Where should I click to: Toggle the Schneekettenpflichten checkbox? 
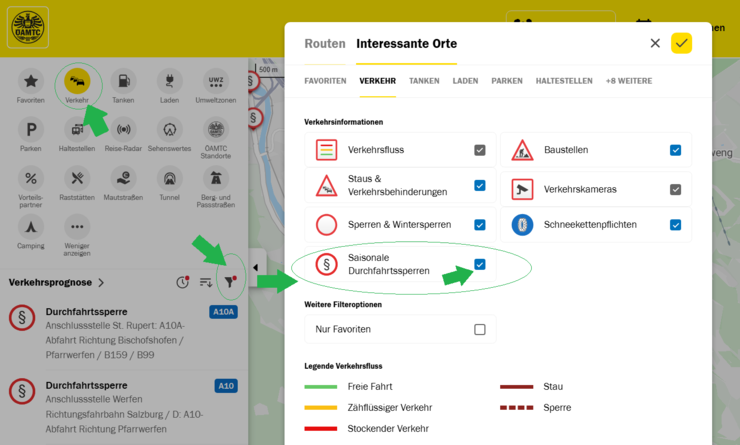pos(675,225)
